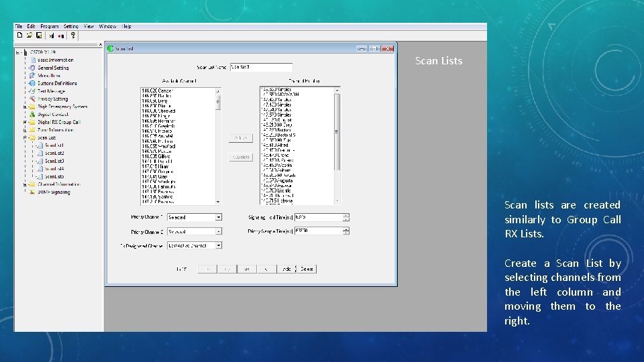Click the Read from radio toolbar icon
This screenshot has height=362, width=644.
click(x=52, y=36)
